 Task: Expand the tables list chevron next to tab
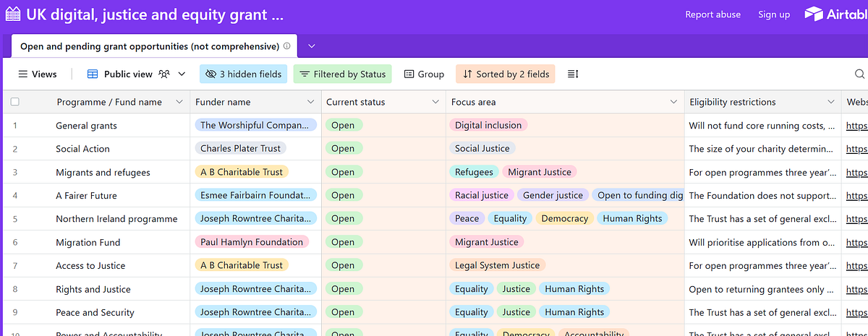[312, 46]
